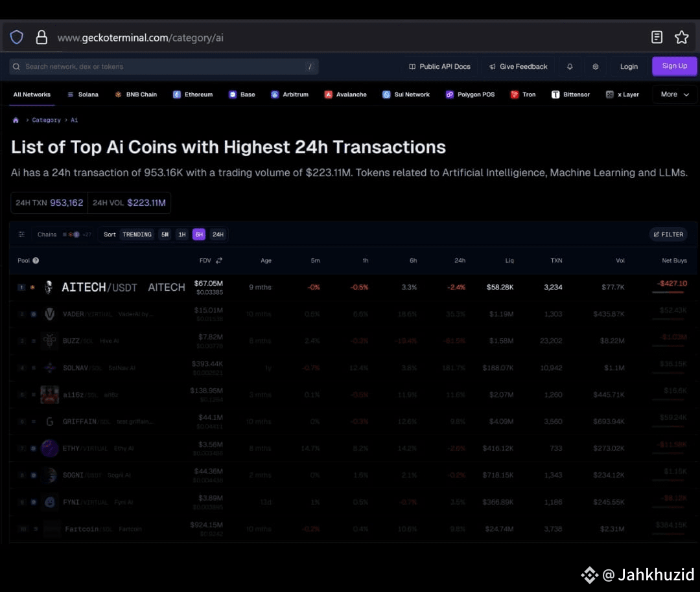Sort table by TXN column header
The image size is (700, 592).
556,260
